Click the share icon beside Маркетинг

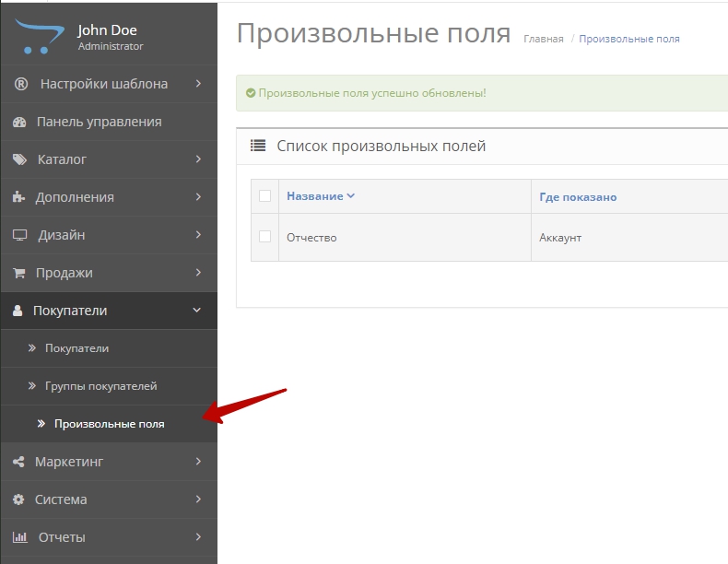[18, 462]
